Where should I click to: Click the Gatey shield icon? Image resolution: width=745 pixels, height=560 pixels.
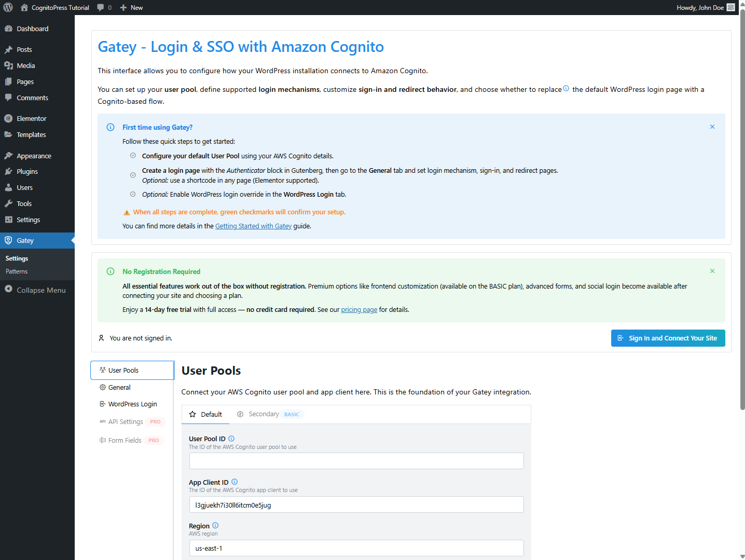pos(8,240)
